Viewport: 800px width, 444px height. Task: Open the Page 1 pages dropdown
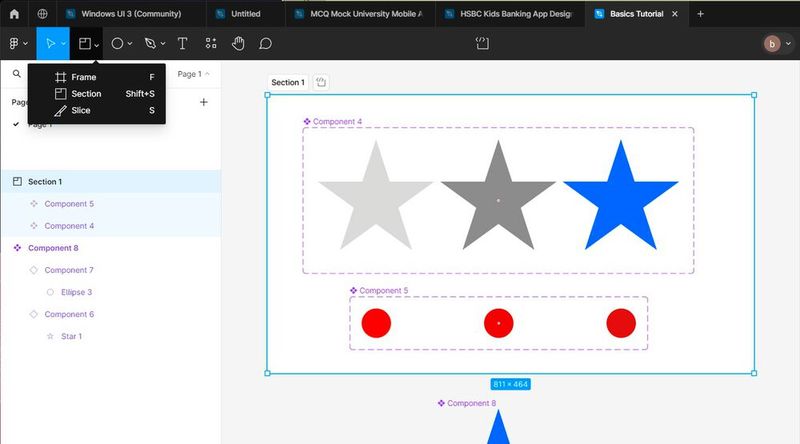click(193, 74)
